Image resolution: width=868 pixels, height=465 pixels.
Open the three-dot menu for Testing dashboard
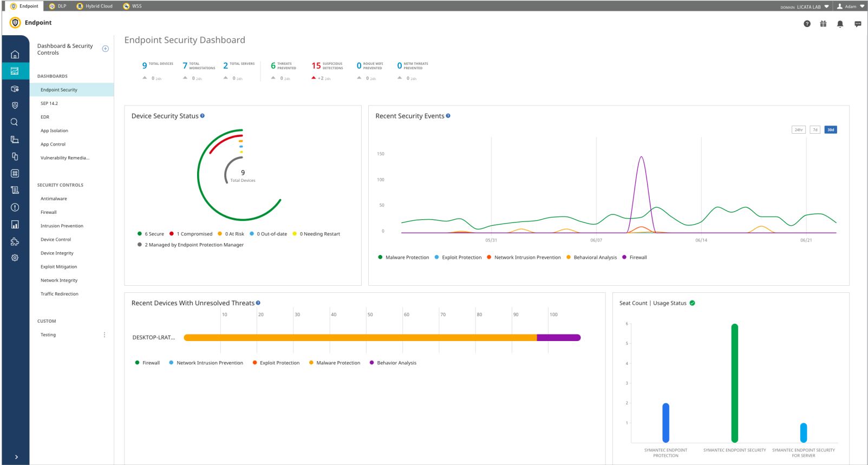(x=105, y=335)
